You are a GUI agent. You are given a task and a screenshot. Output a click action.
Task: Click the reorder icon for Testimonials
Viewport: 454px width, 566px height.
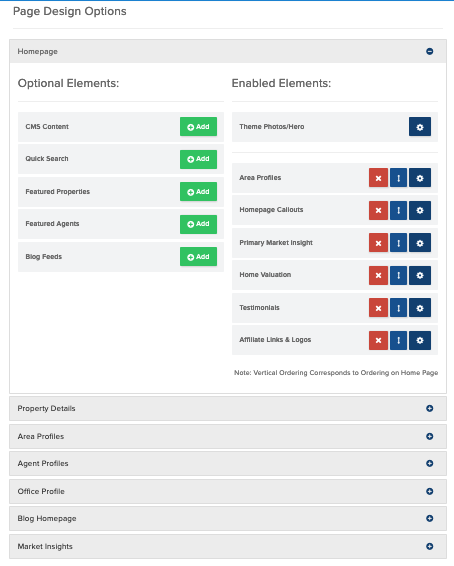398,308
